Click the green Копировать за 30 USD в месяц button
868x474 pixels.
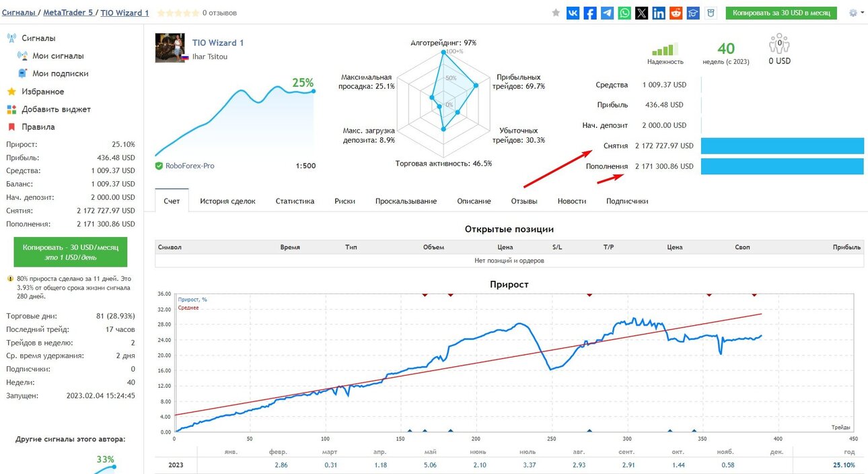point(781,13)
